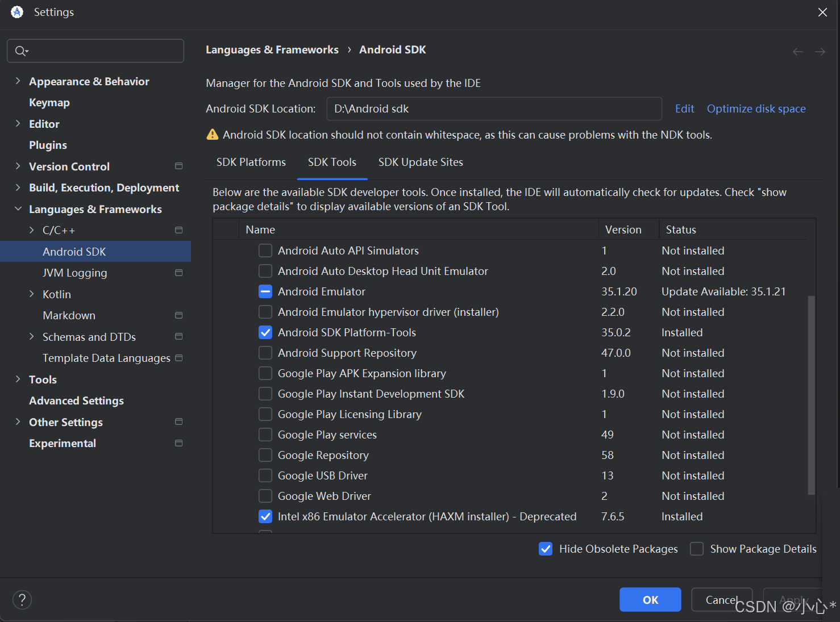Click Android SDK Location path field
Screen dimensions: 840x622
pyautogui.click(x=494, y=108)
